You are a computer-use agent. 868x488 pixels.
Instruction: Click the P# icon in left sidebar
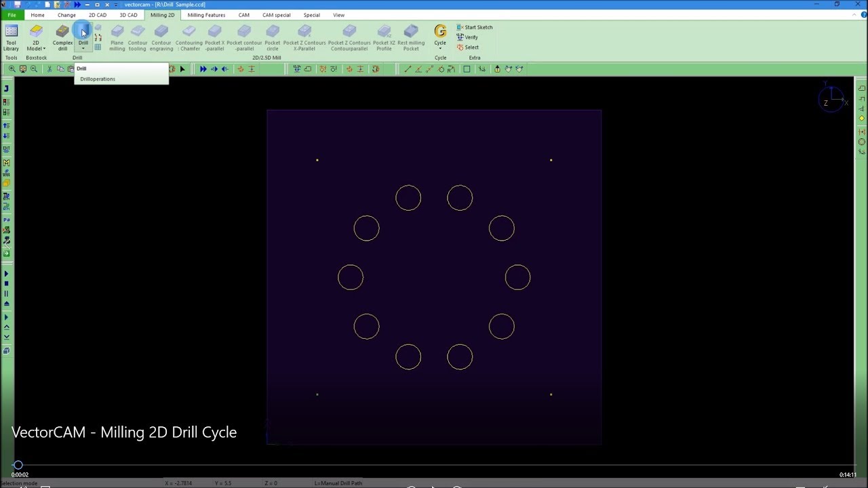click(7, 220)
